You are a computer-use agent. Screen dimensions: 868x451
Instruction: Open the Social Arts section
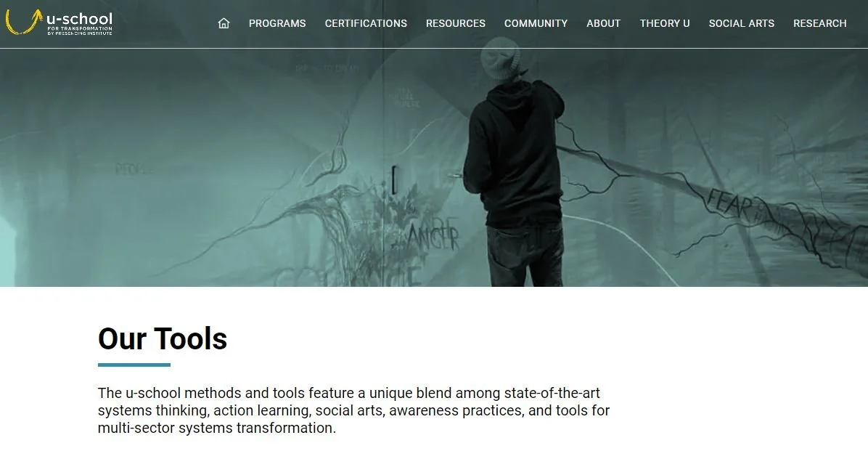[742, 23]
